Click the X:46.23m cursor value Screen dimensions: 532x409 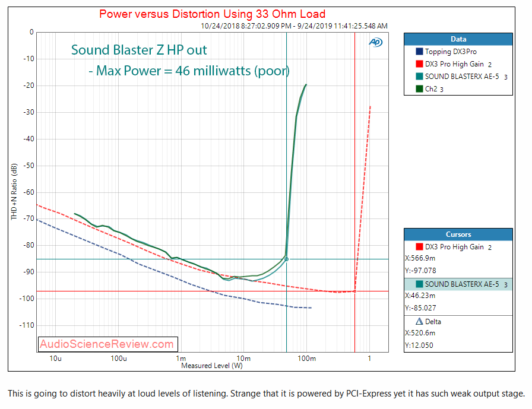[x=420, y=296]
